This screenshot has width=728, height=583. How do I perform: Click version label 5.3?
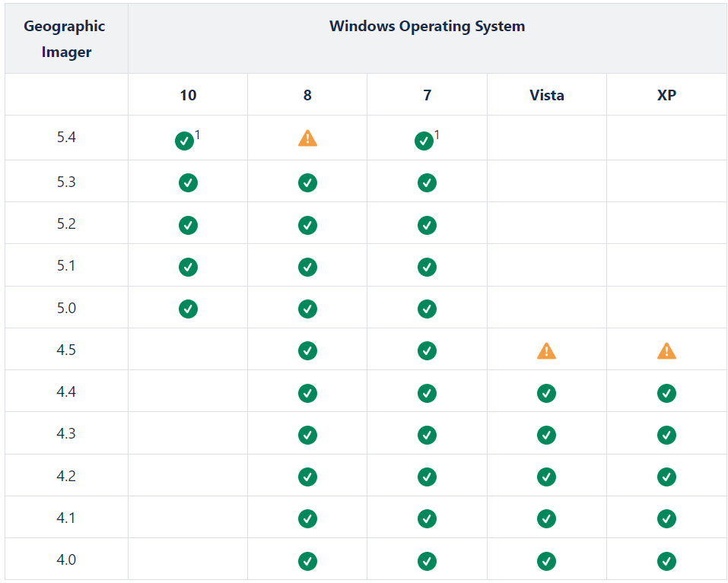click(66, 182)
